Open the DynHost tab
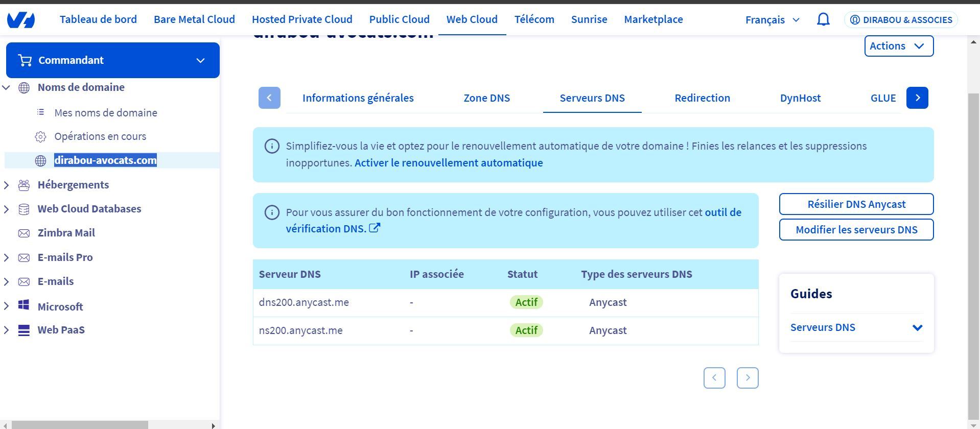The image size is (980, 429). (800, 98)
